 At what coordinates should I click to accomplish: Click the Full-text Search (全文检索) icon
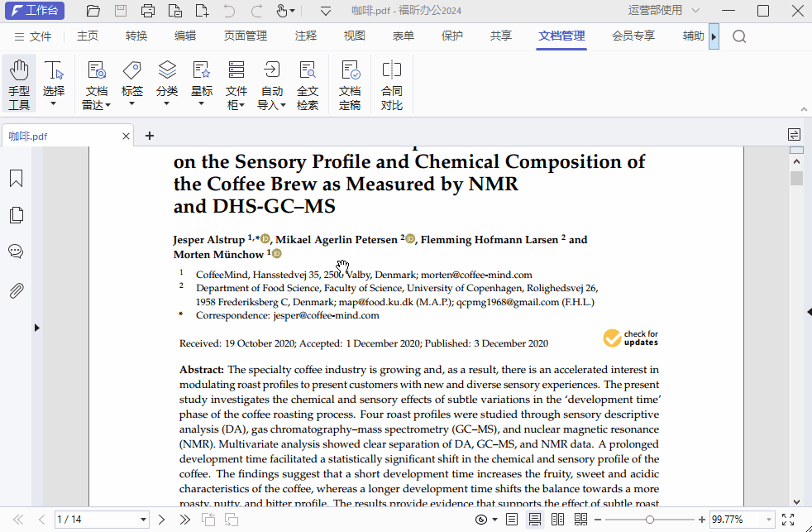(308, 84)
